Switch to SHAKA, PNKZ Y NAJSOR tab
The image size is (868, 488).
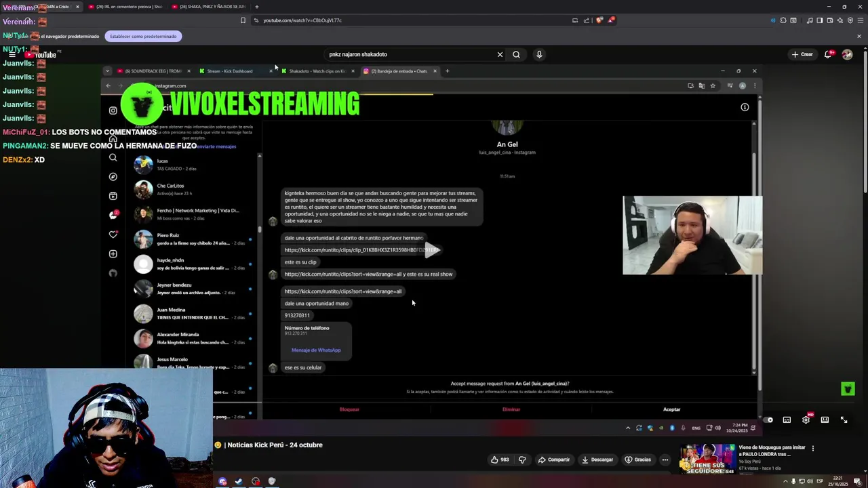pos(209,7)
